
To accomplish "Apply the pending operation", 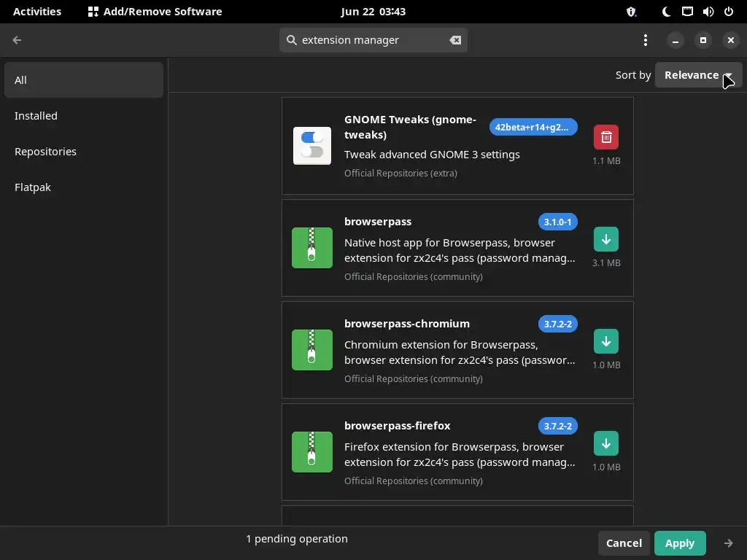I will coord(680,542).
